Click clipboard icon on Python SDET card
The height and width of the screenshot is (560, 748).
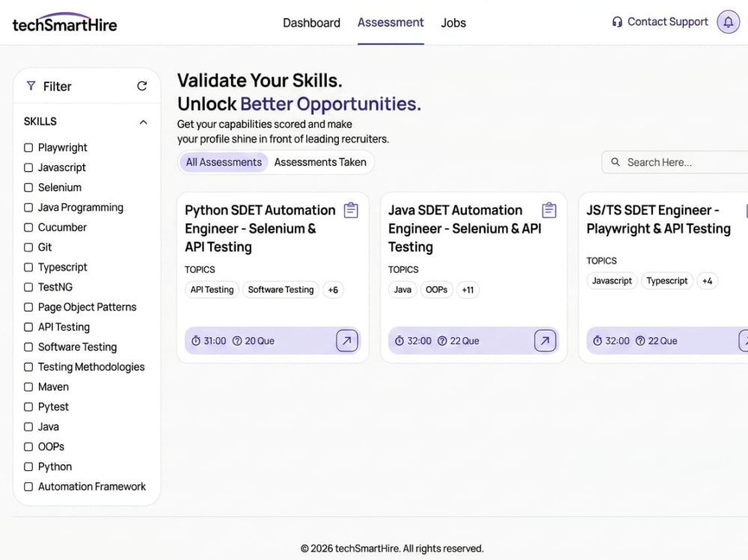[351, 210]
